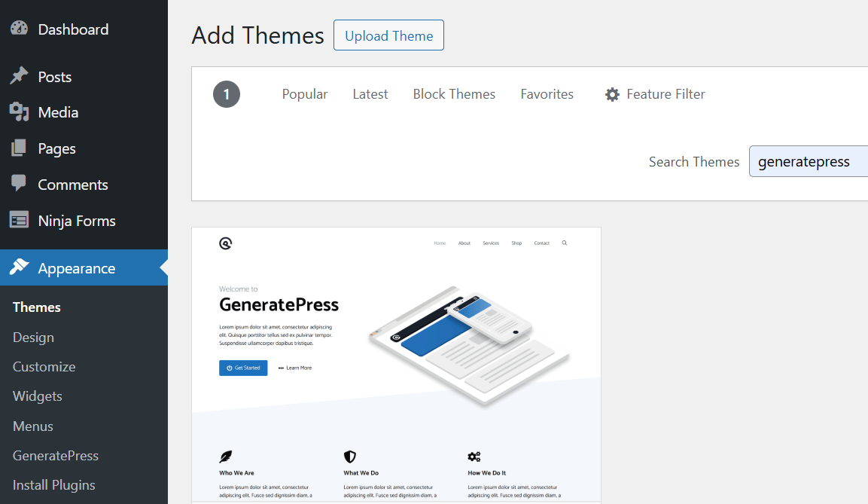This screenshot has width=868, height=504.
Task: Show the Block Themes tab
Action: [x=454, y=94]
